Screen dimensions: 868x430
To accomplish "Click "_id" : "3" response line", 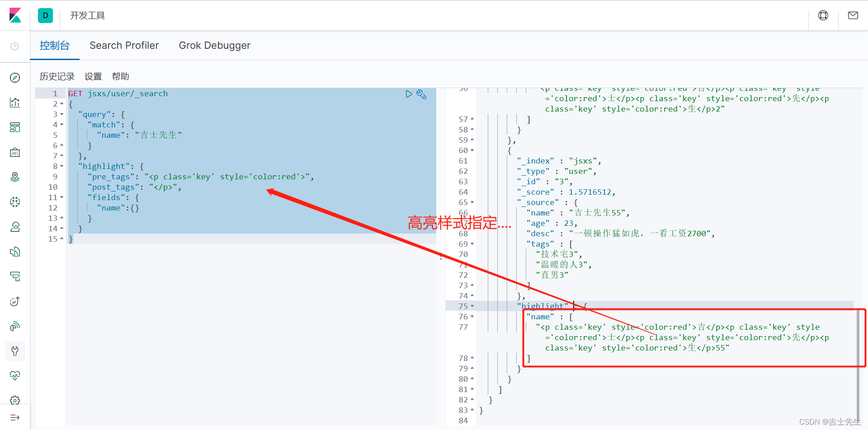I will (545, 182).
